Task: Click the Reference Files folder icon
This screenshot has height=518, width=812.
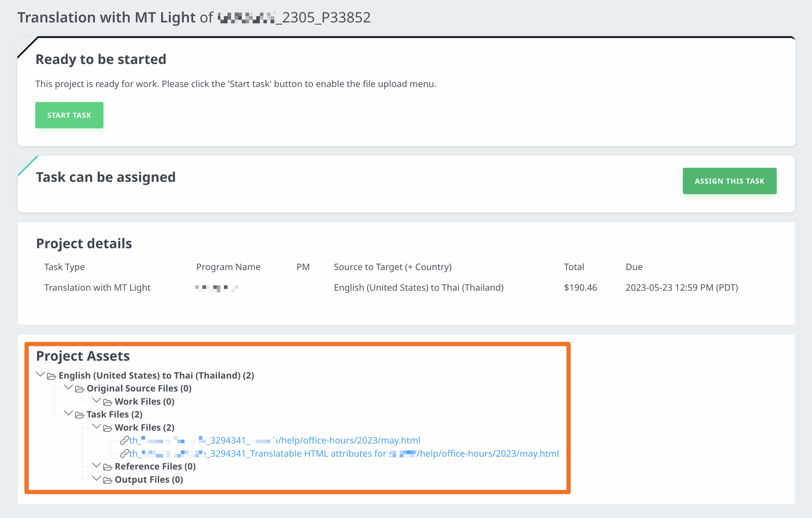Action: (108, 467)
